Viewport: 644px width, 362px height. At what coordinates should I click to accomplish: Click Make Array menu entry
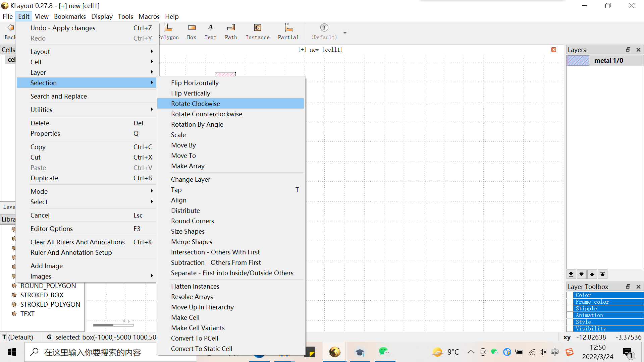[188, 166]
